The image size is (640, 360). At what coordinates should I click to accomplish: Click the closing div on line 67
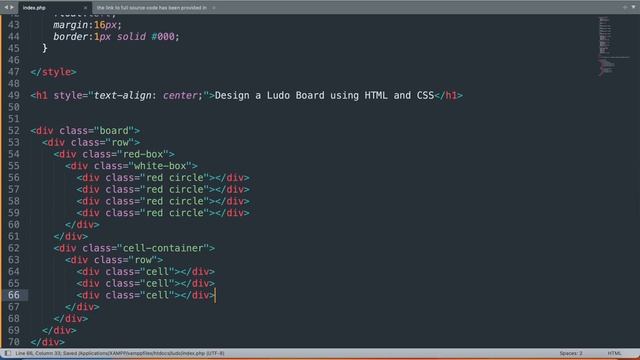point(82,307)
